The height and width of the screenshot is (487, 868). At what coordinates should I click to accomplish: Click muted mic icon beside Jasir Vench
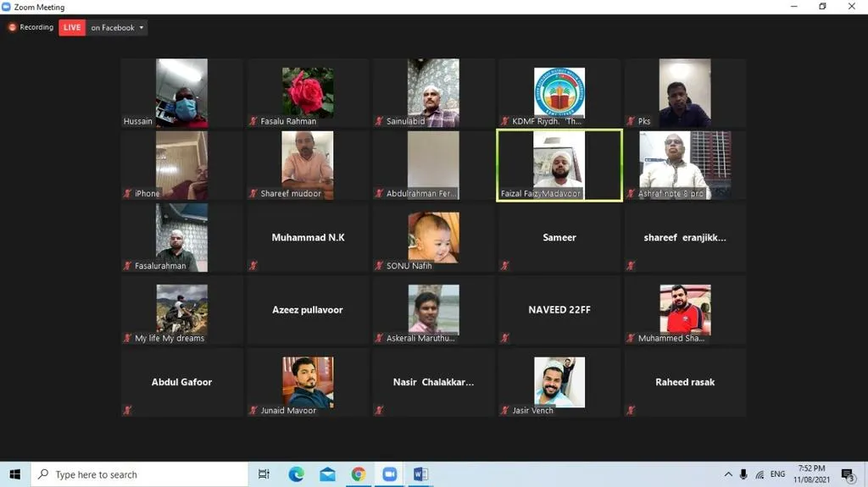tap(505, 410)
